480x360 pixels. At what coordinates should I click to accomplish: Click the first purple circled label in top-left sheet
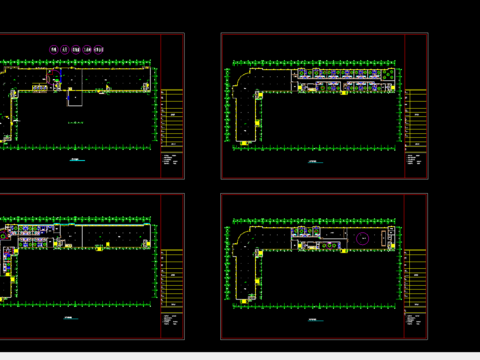tap(54, 50)
